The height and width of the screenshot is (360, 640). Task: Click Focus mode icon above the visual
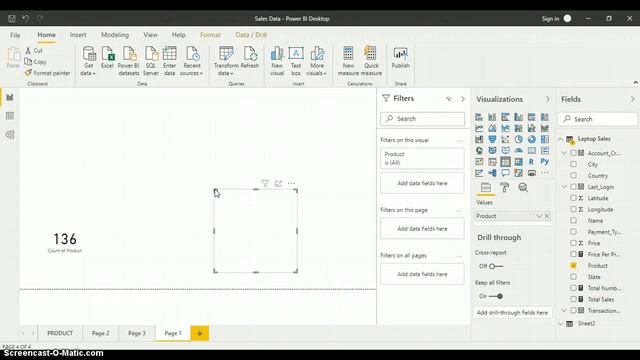[278, 183]
